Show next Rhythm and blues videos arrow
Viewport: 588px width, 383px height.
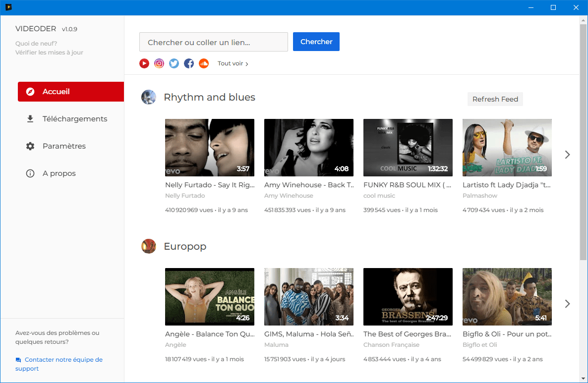pos(567,155)
